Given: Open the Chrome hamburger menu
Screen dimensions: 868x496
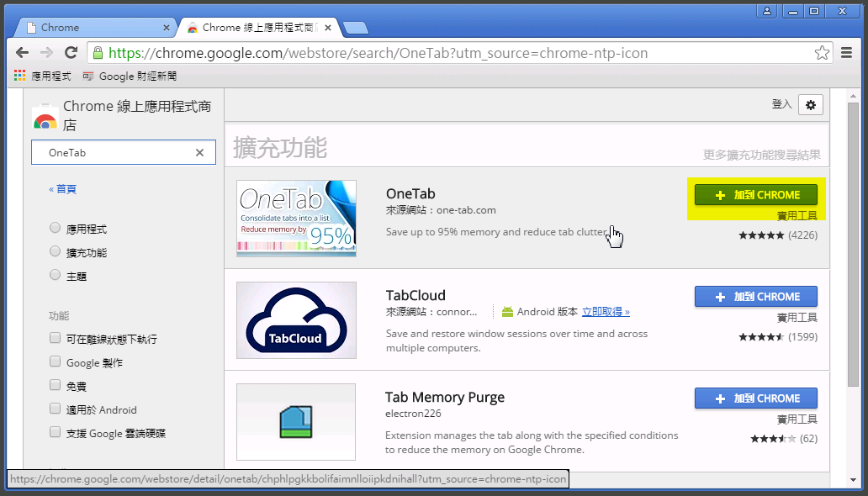Looking at the screenshot, I should 846,53.
